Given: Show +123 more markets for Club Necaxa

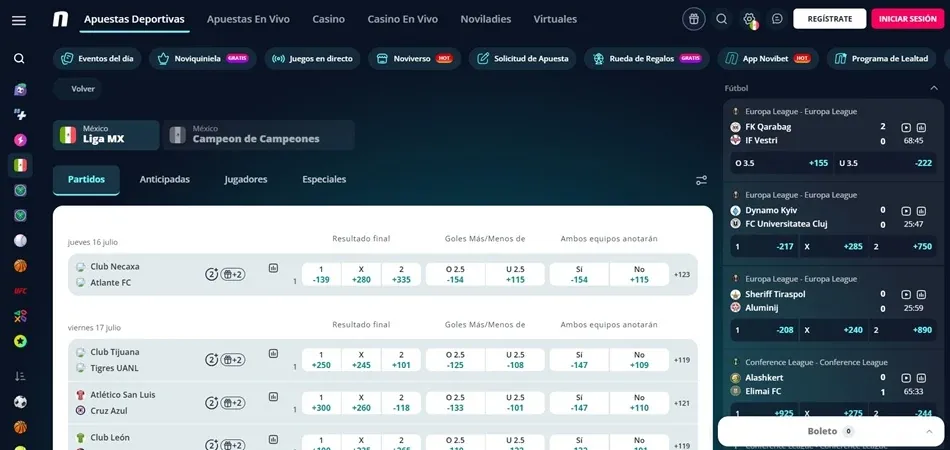Looking at the screenshot, I should click(x=682, y=274).
